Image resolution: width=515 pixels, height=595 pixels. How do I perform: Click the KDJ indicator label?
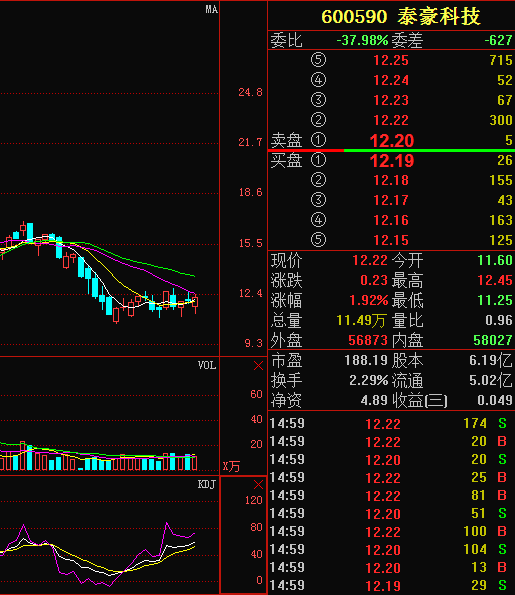click(x=207, y=484)
